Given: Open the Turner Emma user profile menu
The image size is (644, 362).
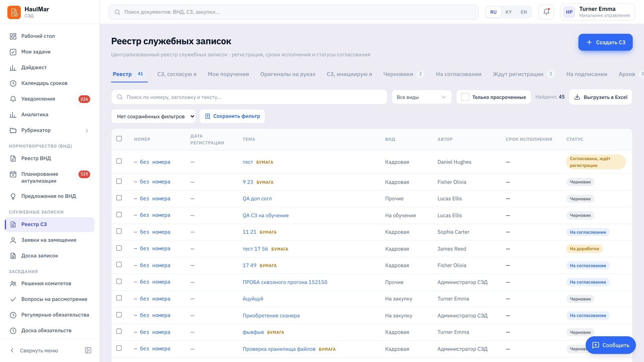Looking at the screenshot, I should tap(597, 12).
